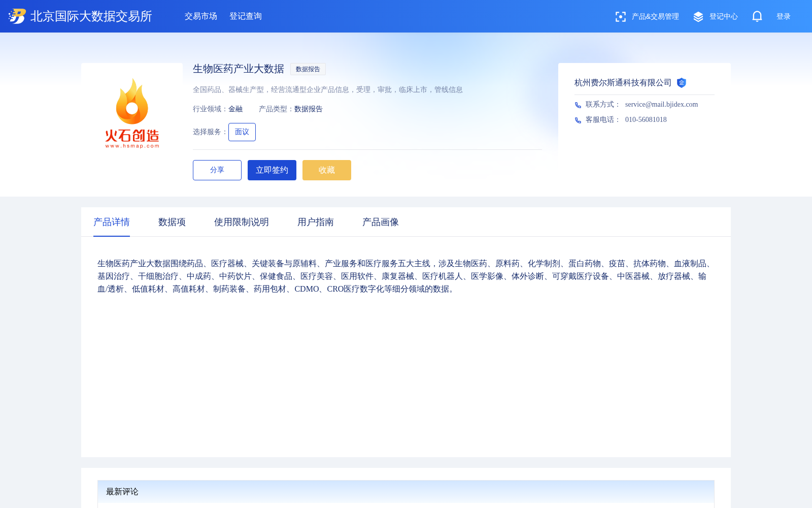Click the product detail description paragraph

coord(406,276)
